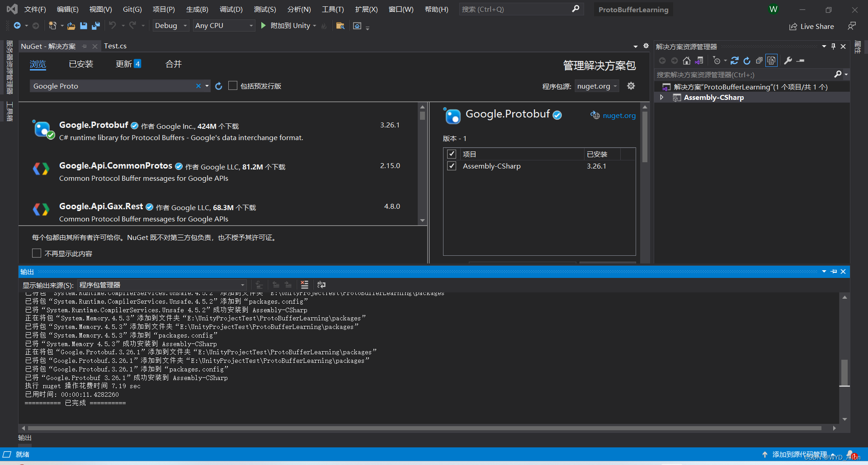The image size is (868, 465).
Task: Open the Debug configuration dropdown
Action: tap(170, 26)
